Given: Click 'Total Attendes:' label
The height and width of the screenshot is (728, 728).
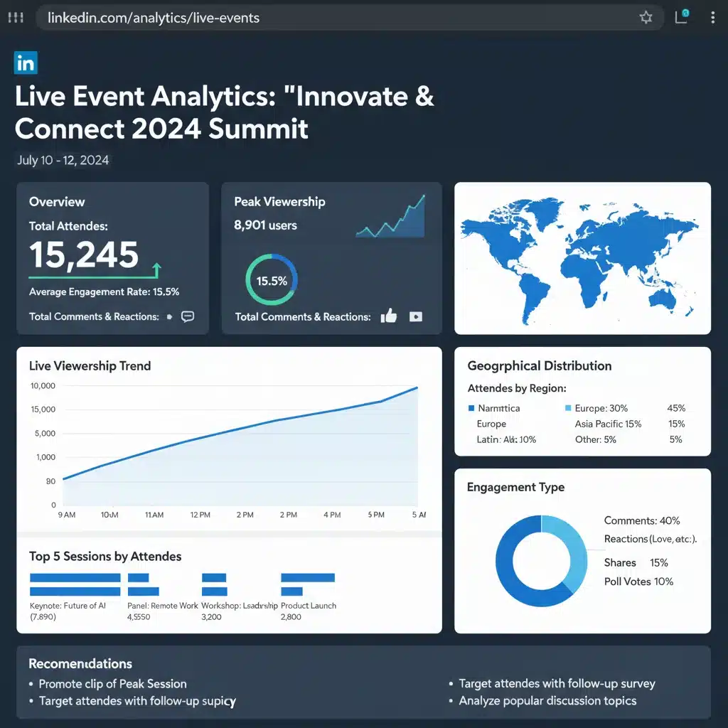Looking at the screenshot, I should (68, 226).
